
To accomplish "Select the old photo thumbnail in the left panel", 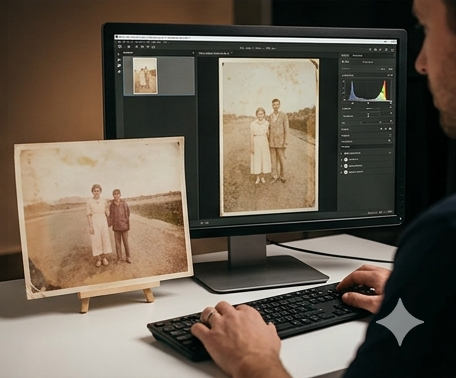I will tap(145, 76).
